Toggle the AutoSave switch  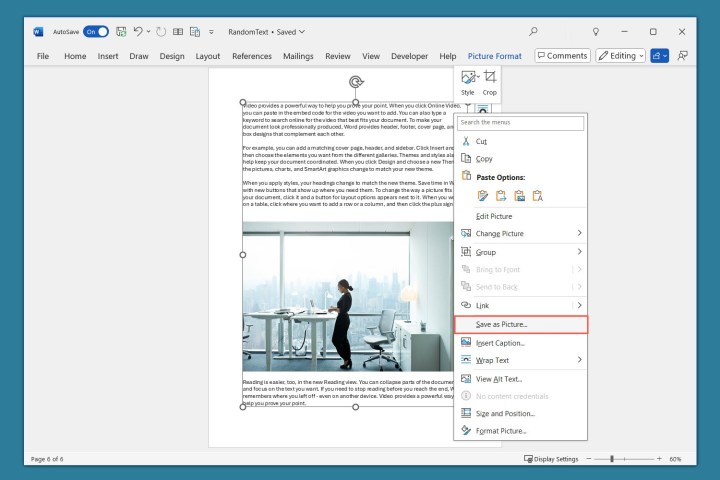(96, 32)
